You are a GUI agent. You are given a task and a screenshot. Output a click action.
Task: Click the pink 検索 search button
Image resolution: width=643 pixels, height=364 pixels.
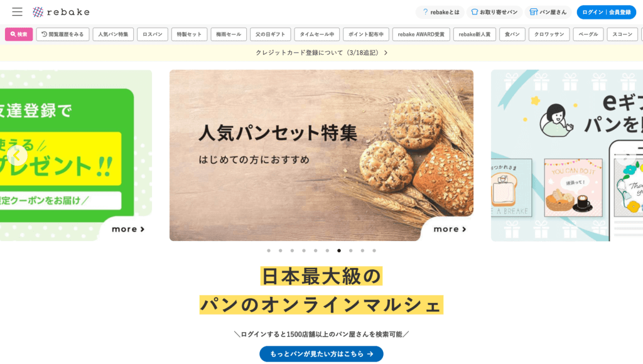(x=19, y=35)
